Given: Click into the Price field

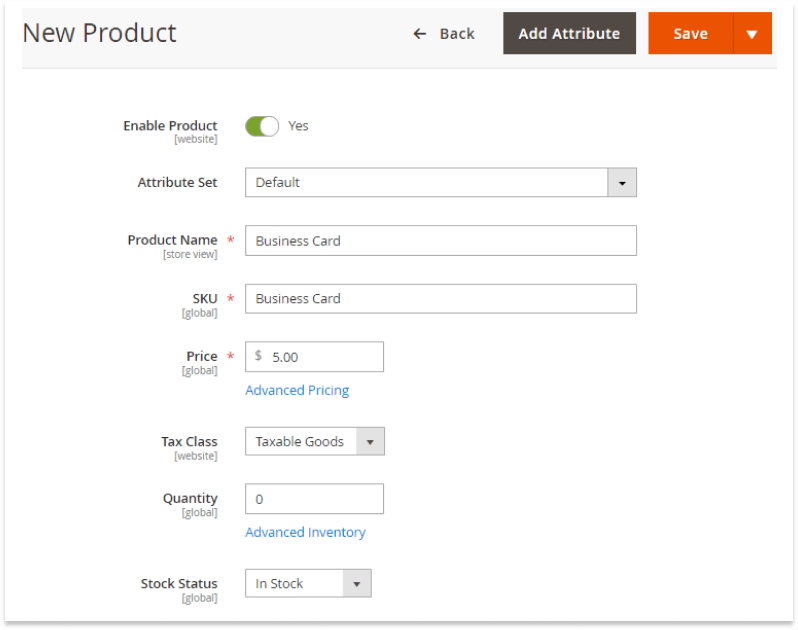Looking at the screenshot, I should 315,357.
